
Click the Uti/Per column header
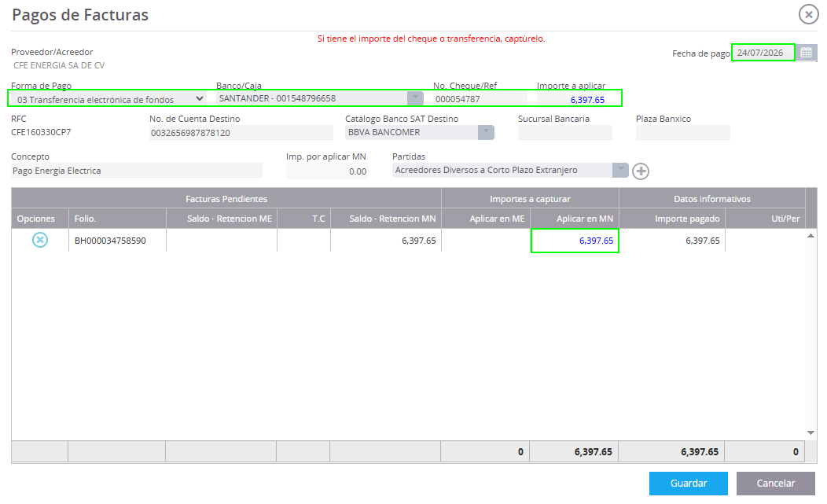pos(766,219)
